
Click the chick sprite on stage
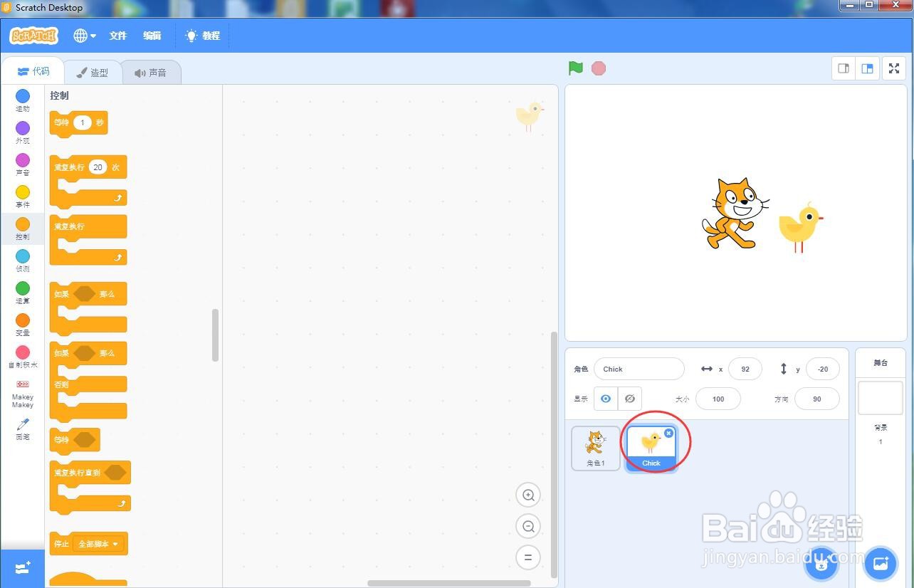tap(801, 226)
